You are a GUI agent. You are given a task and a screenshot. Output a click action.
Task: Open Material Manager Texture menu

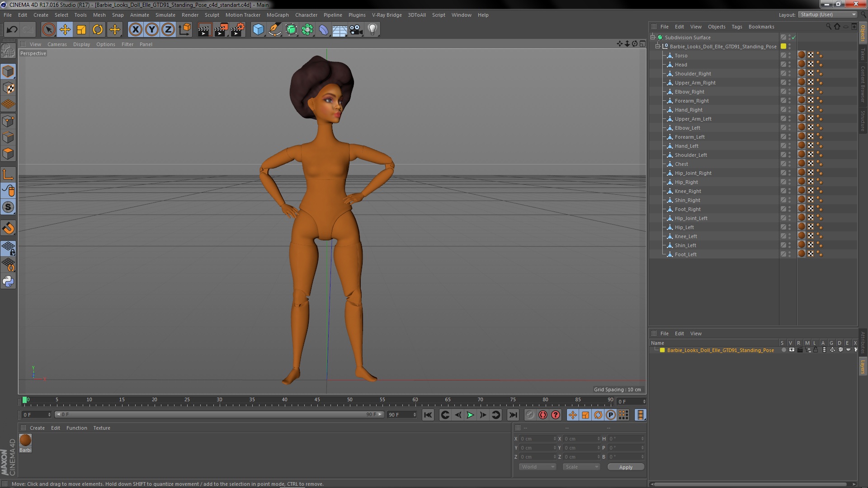(102, 428)
